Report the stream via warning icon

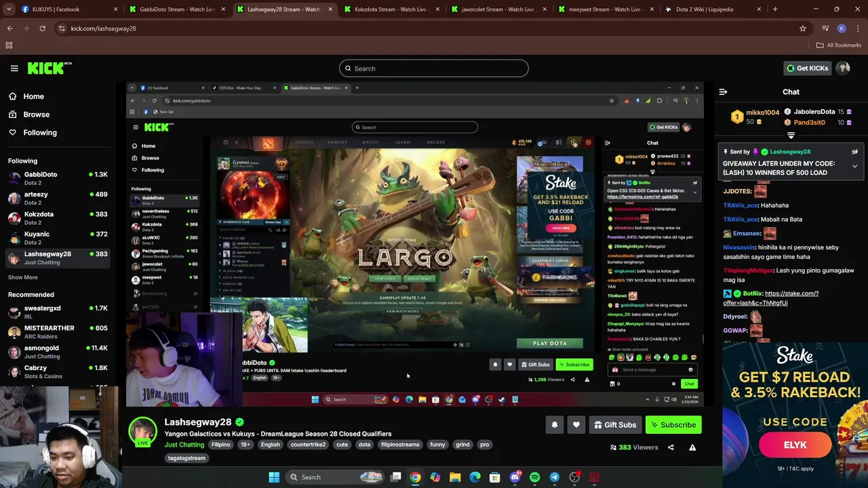coord(692,447)
